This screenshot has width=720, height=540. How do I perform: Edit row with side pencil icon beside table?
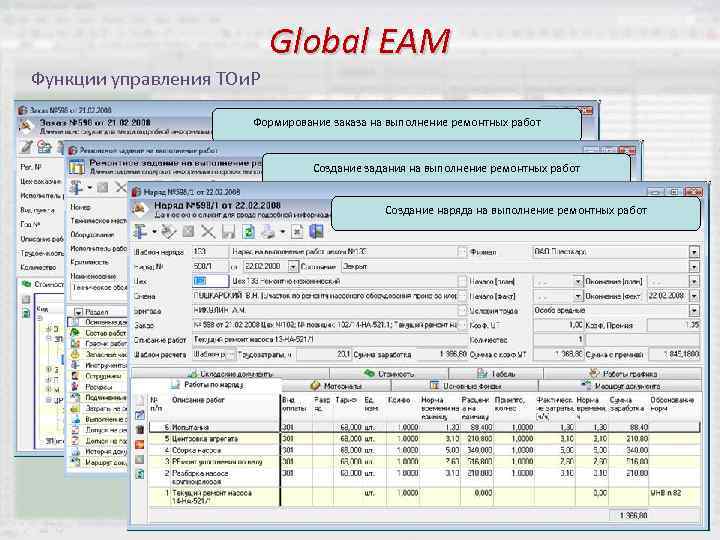pos(140,415)
